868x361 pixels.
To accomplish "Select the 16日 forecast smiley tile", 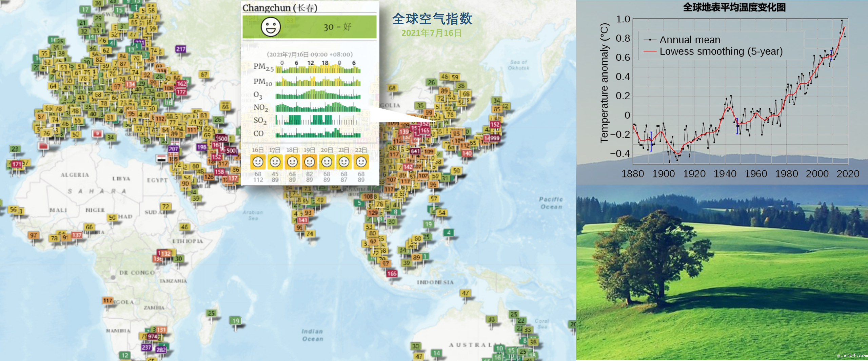I will coord(258,162).
